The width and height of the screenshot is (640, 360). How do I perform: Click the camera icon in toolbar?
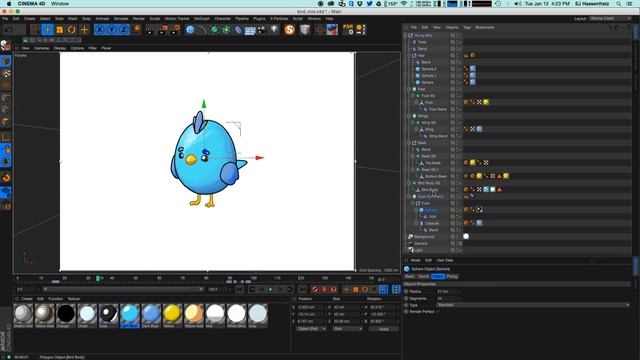tap(262, 29)
